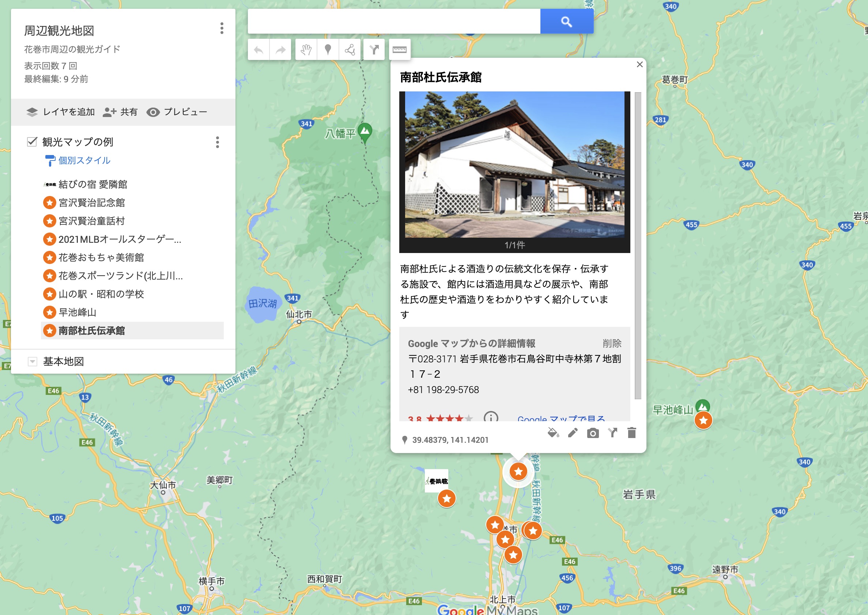
Task: Click the trash delete icon in popup
Action: point(632,433)
